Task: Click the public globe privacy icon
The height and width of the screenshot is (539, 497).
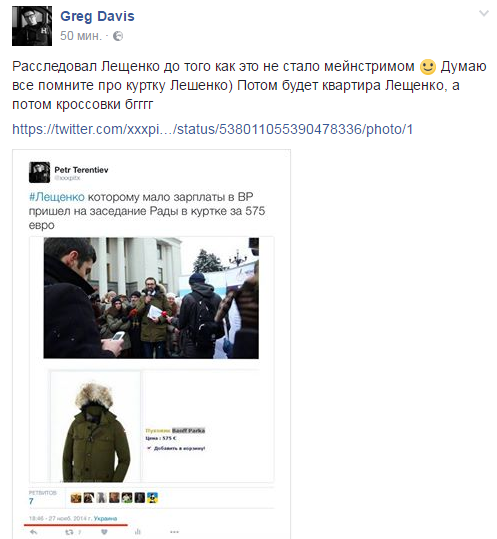Action: (x=118, y=36)
